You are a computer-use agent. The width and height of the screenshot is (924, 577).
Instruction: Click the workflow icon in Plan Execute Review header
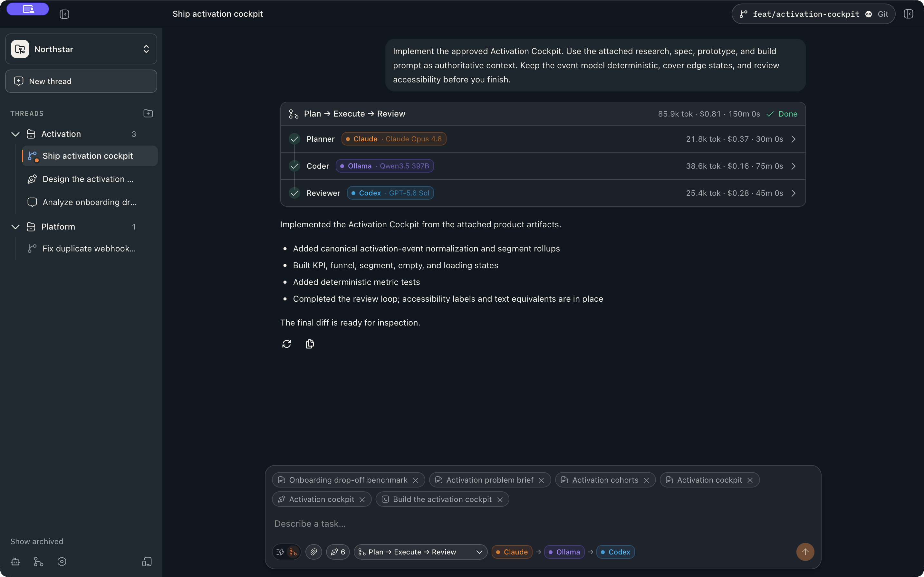pos(293,114)
